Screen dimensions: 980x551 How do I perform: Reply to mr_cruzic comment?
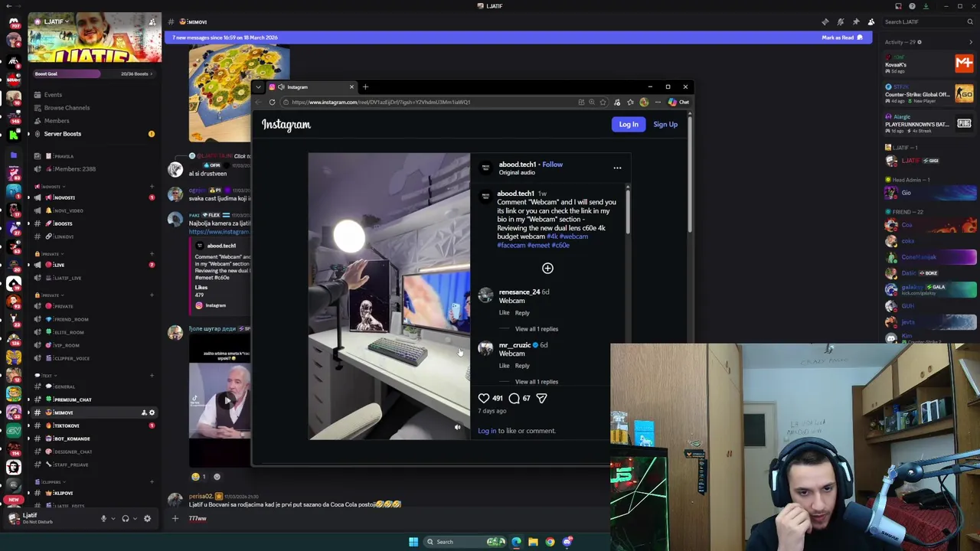coord(522,366)
